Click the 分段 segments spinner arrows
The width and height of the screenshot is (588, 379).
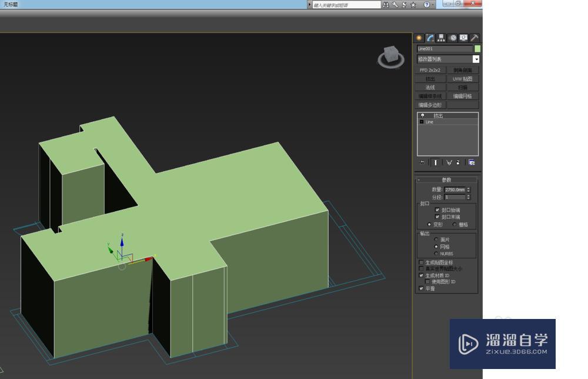coord(469,197)
